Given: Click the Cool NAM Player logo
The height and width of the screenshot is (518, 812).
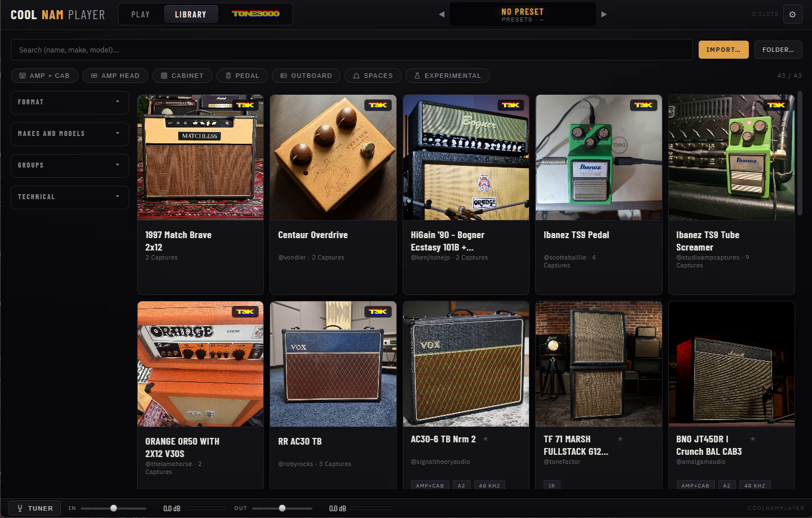Looking at the screenshot, I should [x=58, y=15].
